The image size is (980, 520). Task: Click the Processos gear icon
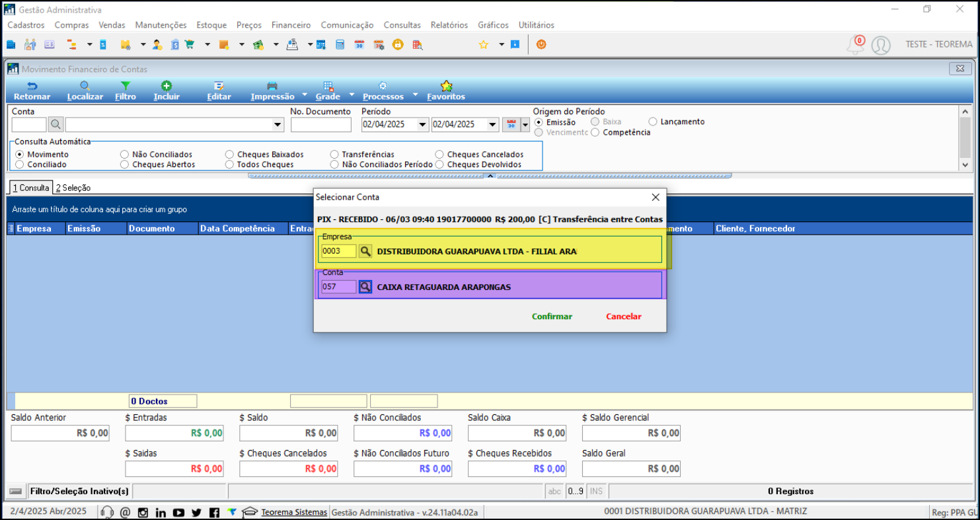pos(383,86)
